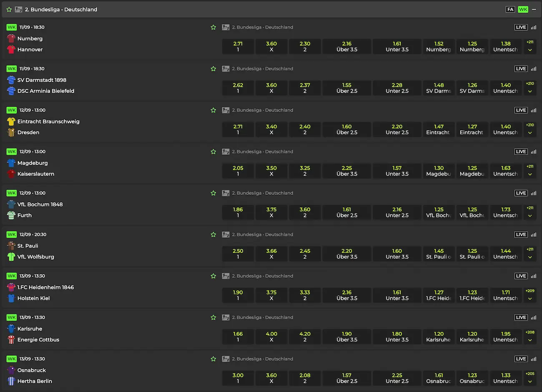Click the LIVE badge for Bochum vs Furth

521,193
